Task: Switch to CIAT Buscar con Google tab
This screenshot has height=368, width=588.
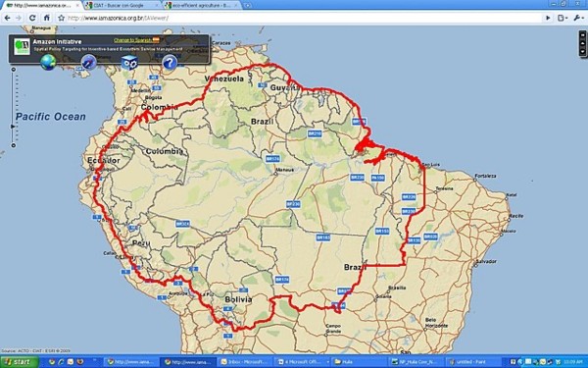Action: pos(122,5)
